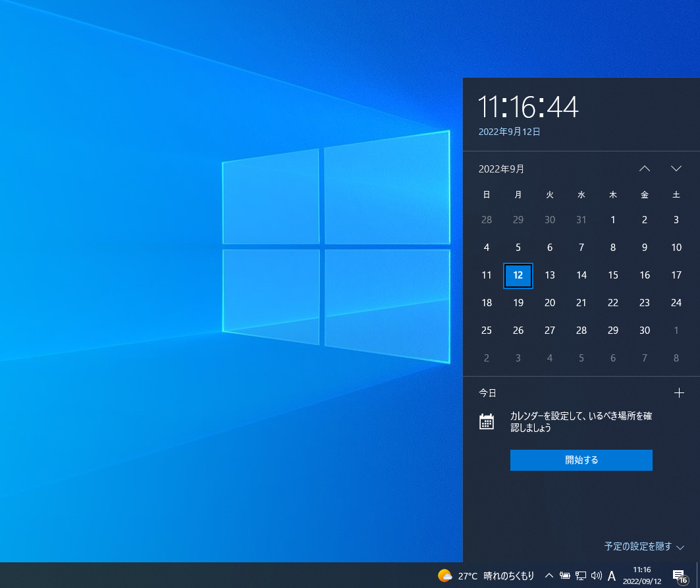Pick date 16 in the calendar grid
Screen dimensions: 700x588
pyautogui.click(x=645, y=275)
